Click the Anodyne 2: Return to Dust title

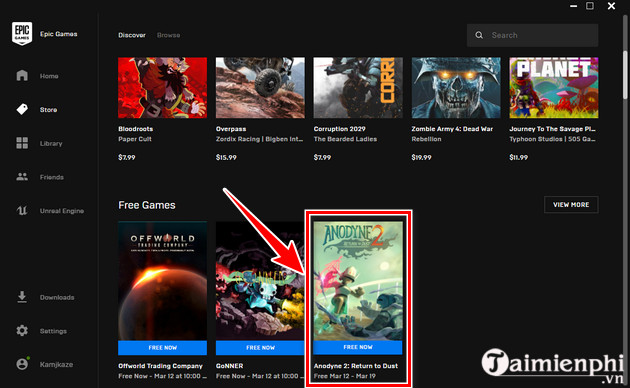click(356, 366)
